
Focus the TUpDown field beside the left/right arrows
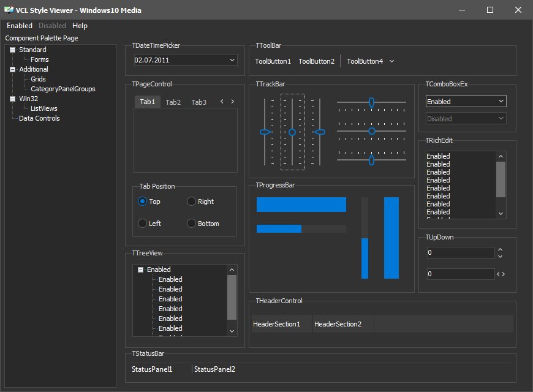pos(461,274)
